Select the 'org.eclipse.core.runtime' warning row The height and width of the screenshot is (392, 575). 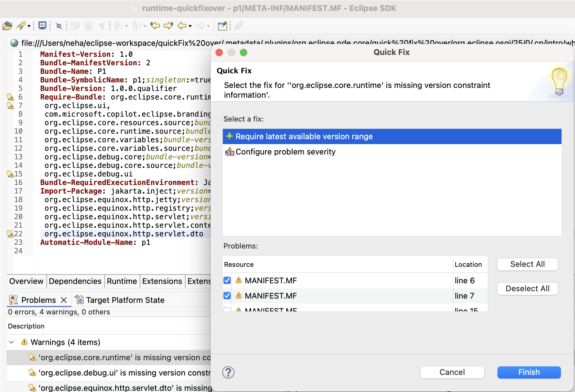pos(109,358)
